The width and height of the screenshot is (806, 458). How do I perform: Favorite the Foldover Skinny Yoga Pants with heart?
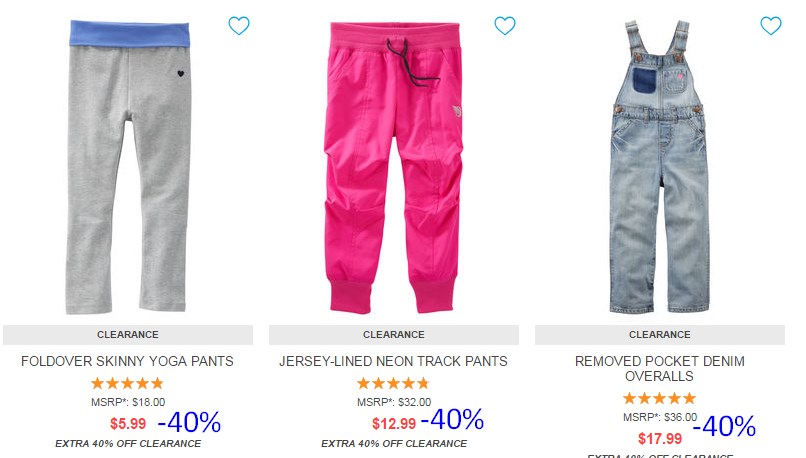tap(239, 25)
